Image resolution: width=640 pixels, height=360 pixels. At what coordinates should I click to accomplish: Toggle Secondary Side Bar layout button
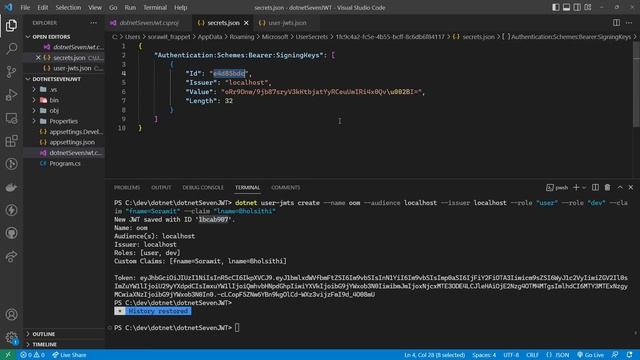coord(577,7)
